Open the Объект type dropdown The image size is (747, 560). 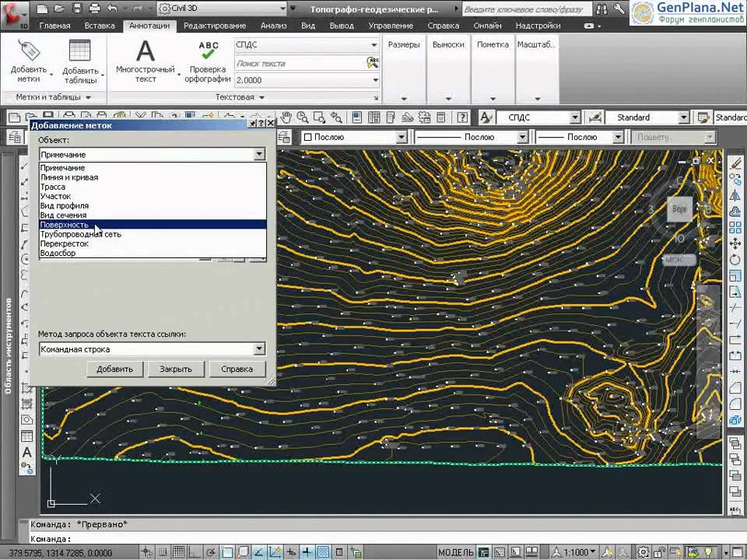260,154
